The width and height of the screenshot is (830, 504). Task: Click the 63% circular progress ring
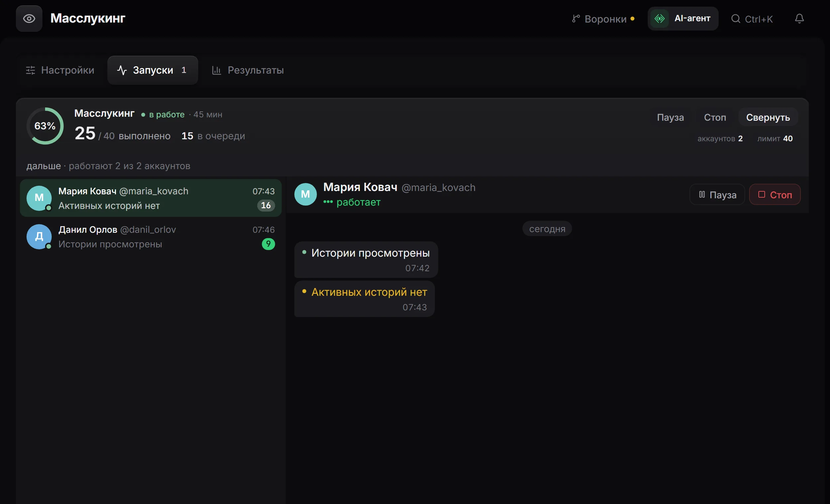click(x=45, y=126)
